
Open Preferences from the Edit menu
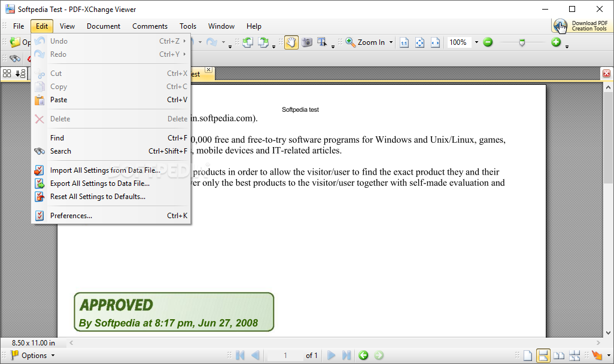[x=111, y=216]
